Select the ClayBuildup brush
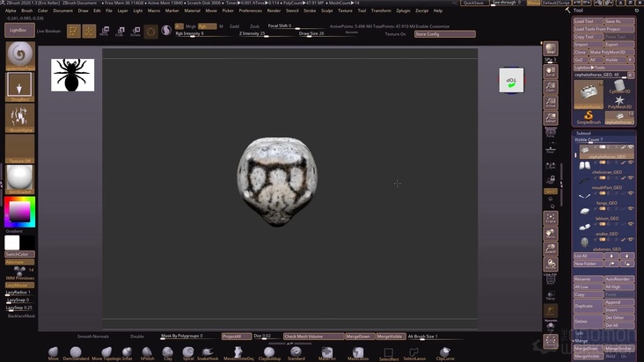Viewport: 644px width, 362px height. tap(269, 353)
